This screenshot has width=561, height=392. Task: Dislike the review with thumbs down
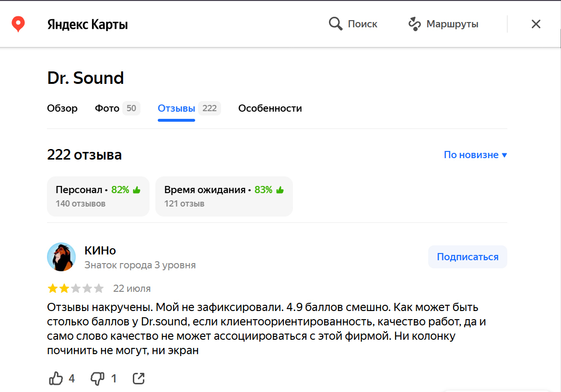pos(97,379)
